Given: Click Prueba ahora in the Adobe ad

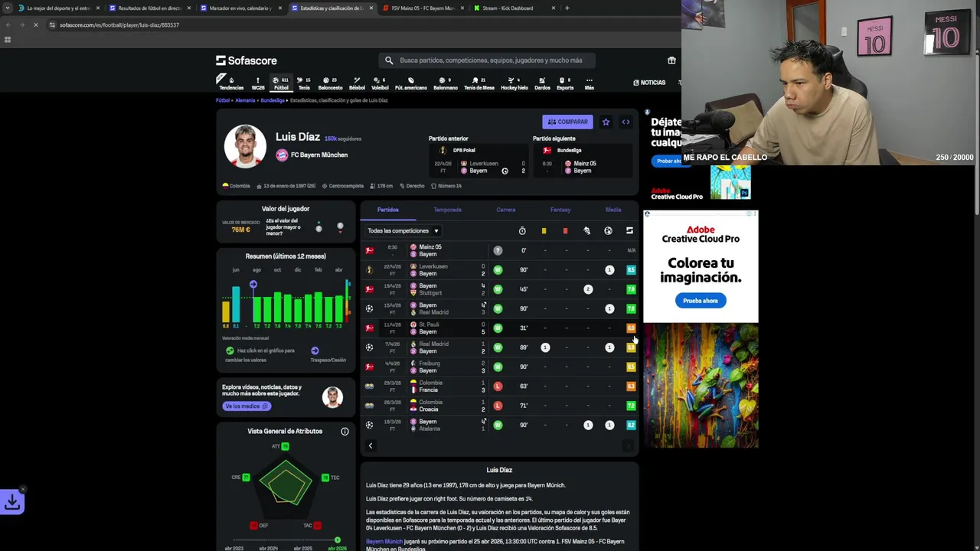Looking at the screenshot, I should pos(701,301).
